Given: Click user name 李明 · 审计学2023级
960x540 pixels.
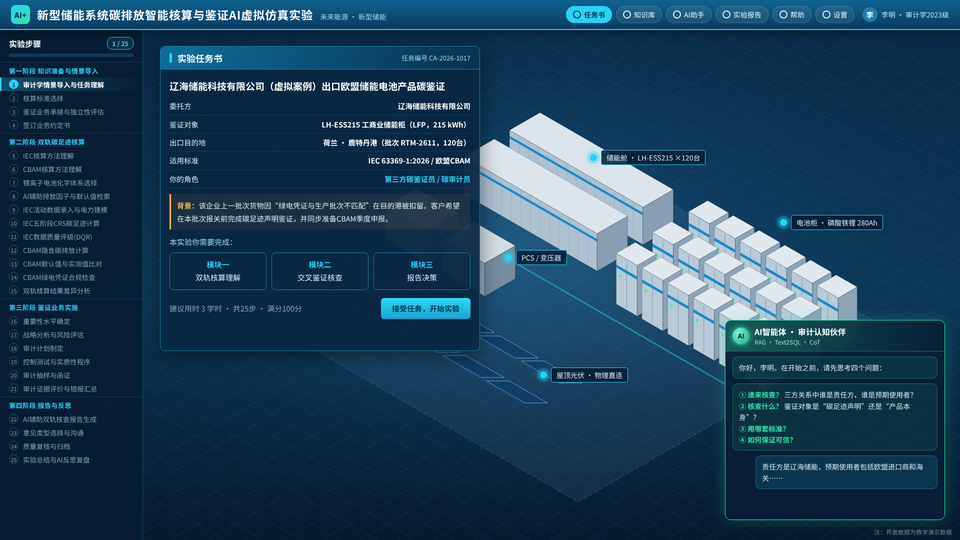Looking at the screenshot, I should tap(915, 15).
